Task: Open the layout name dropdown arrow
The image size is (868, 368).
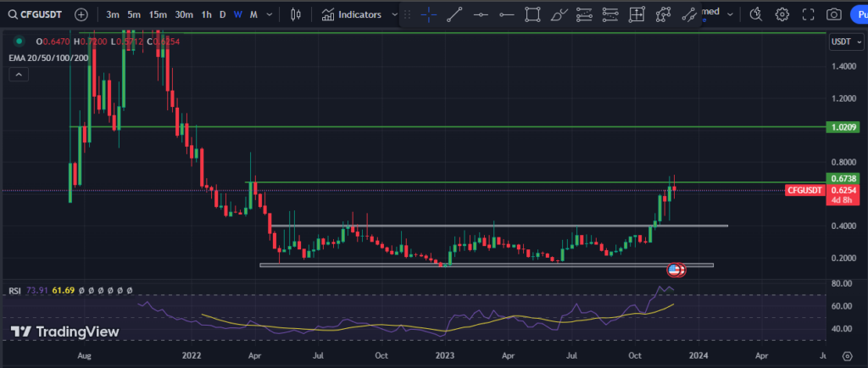Action: [730, 15]
